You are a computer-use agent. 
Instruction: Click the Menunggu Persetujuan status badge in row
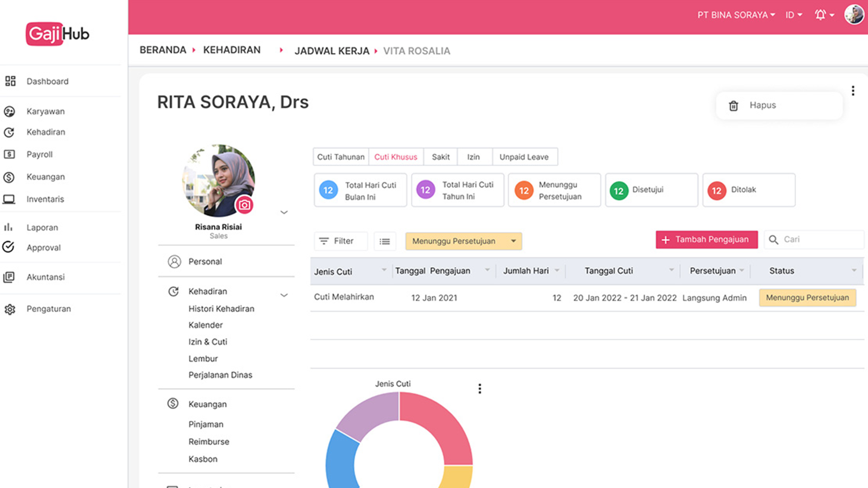pyautogui.click(x=807, y=298)
